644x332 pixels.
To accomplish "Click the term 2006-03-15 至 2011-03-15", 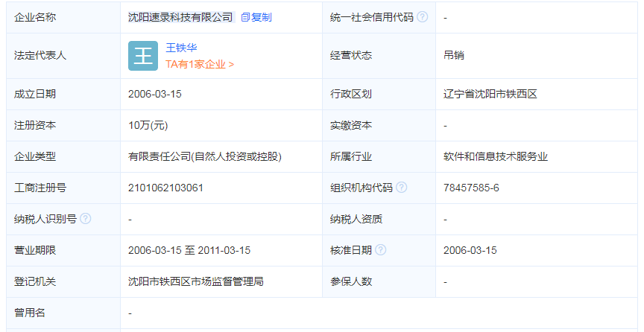I will point(189,250).
